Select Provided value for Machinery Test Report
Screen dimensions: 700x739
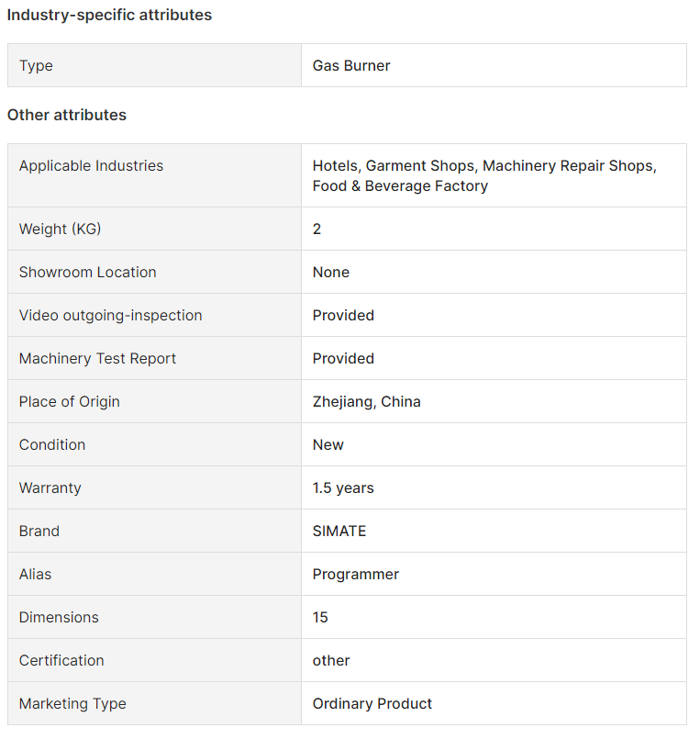click(343, 359)
